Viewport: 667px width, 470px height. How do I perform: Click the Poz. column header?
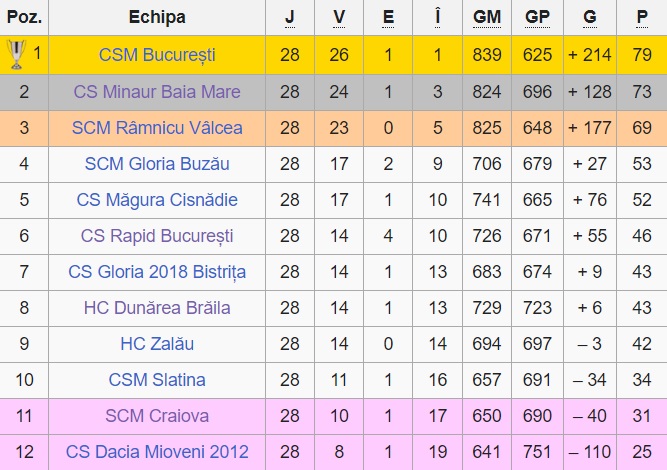(24, 18)
